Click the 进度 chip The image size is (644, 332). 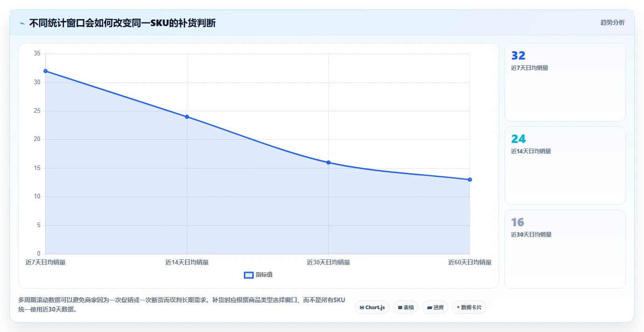point(435,307)
